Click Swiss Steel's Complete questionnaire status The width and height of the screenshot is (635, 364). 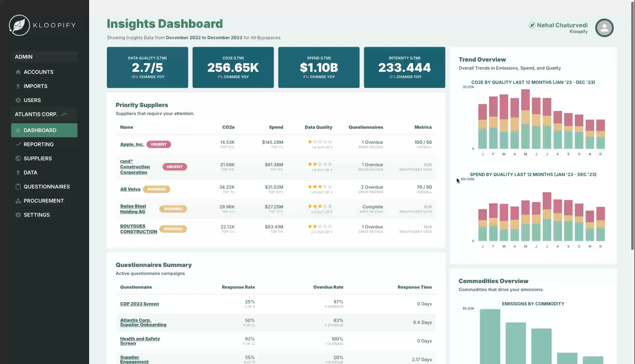point(373,207)
